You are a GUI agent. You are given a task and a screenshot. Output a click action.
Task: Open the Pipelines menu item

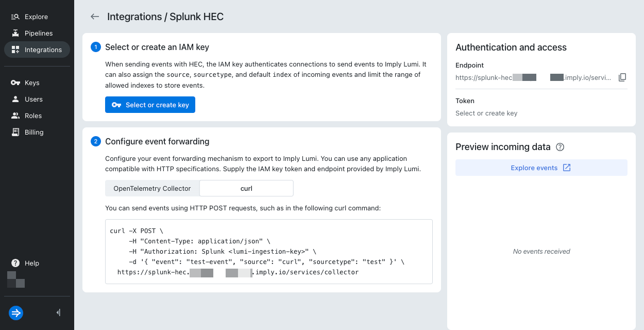pyautogui.click(x=37, y=34)
